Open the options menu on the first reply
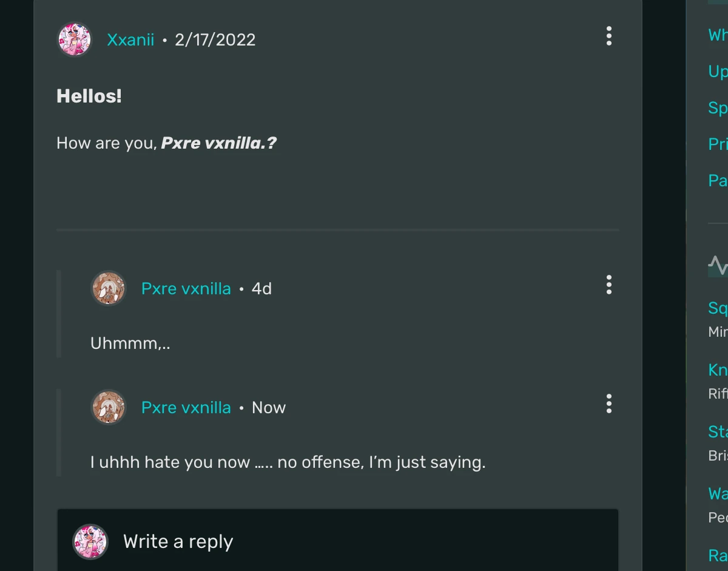 pyautogui.click(x=608, y=285)
